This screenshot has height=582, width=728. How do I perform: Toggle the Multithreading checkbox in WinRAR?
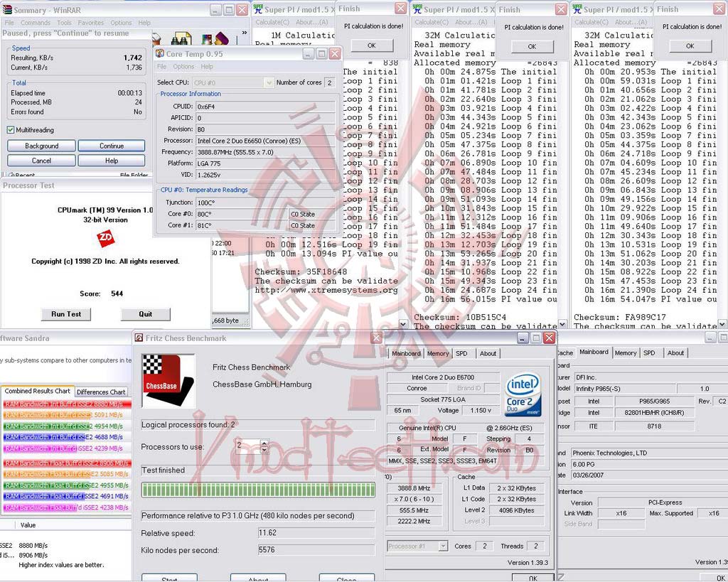click(x=11, y=130)
